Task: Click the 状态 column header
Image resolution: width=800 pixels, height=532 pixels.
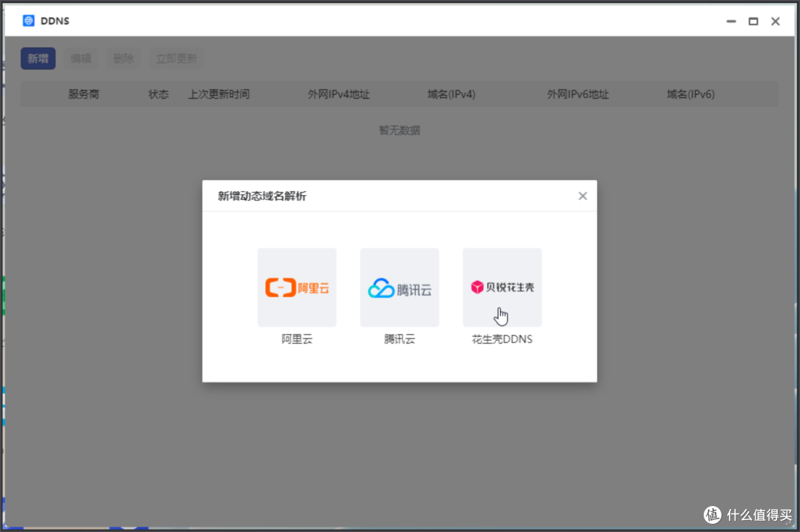Action: (159, 94)
